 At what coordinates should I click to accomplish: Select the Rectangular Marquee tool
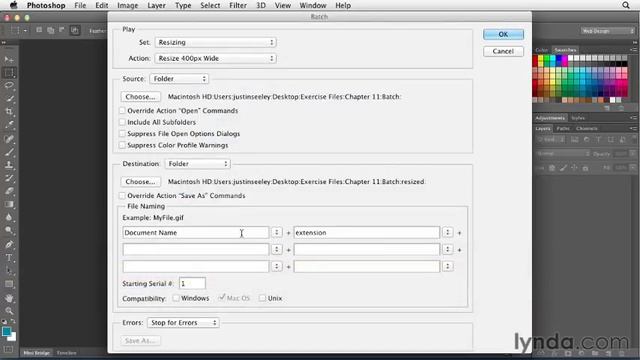point(9,73)
